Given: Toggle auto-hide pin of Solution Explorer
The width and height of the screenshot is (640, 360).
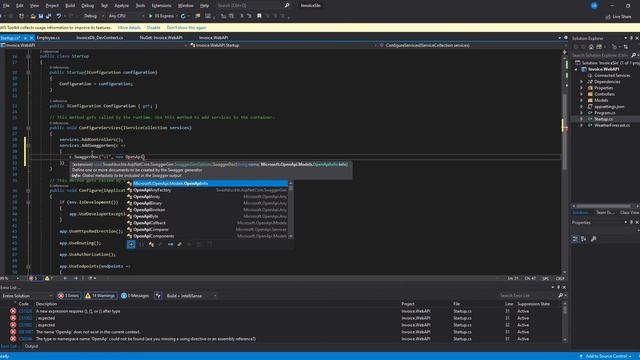Looking at the screenshot, I should click(631, 38).
